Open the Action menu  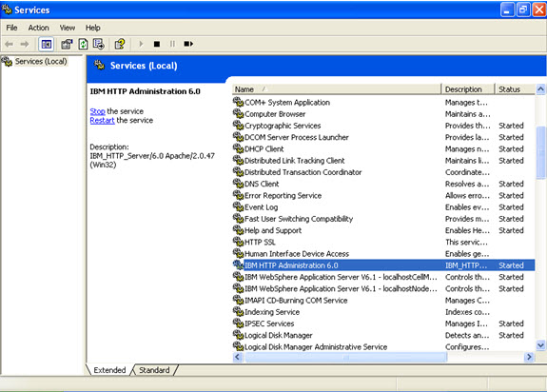pyautogui.click(x=38, y=28)
